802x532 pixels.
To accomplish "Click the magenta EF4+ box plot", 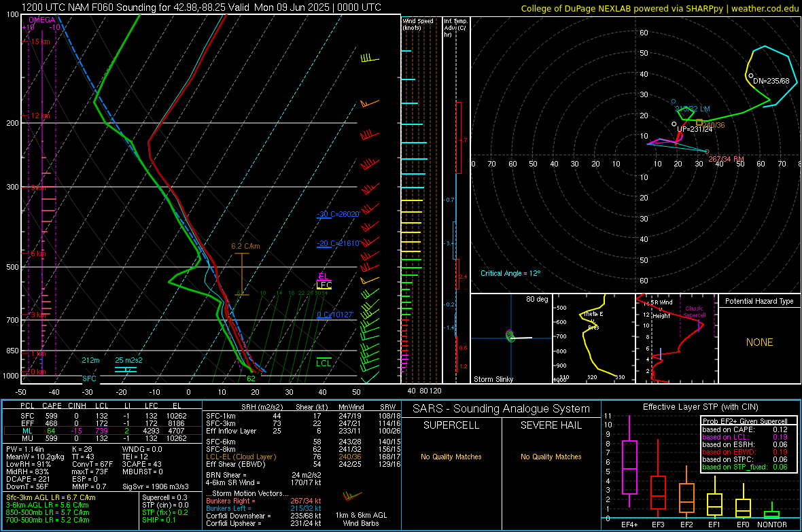I will tap(629, 461).
